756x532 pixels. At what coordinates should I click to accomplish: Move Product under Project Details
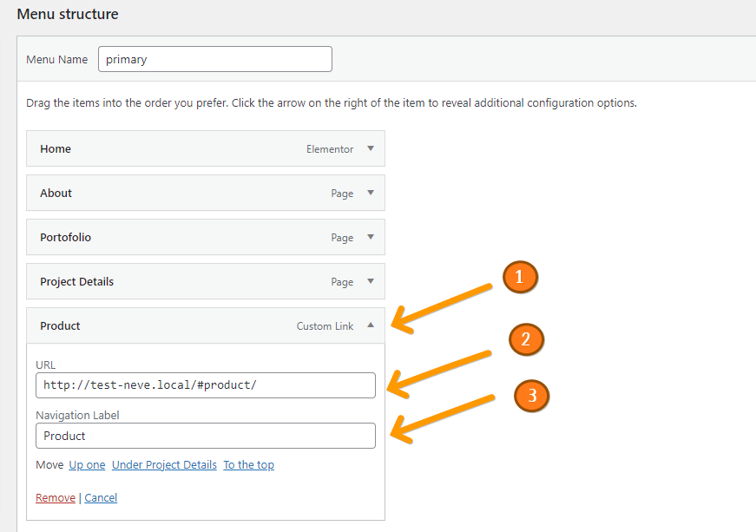pyautogui.click(x=164, y=465)
